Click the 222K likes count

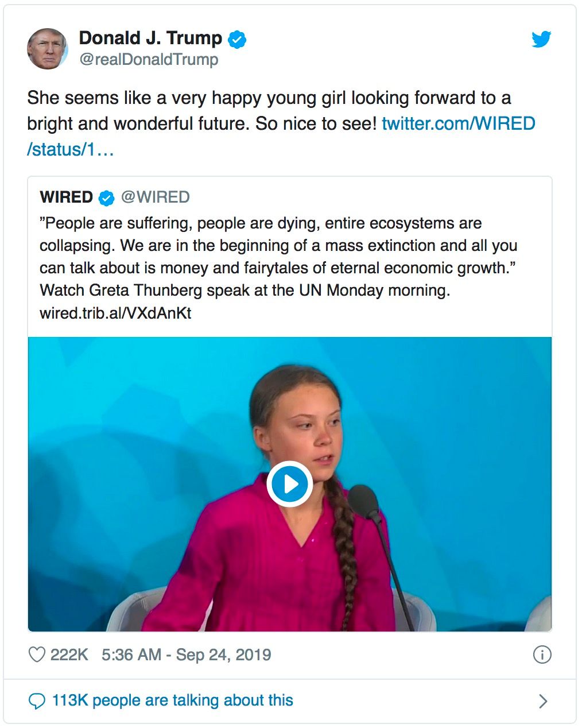[x=69, y=655]
